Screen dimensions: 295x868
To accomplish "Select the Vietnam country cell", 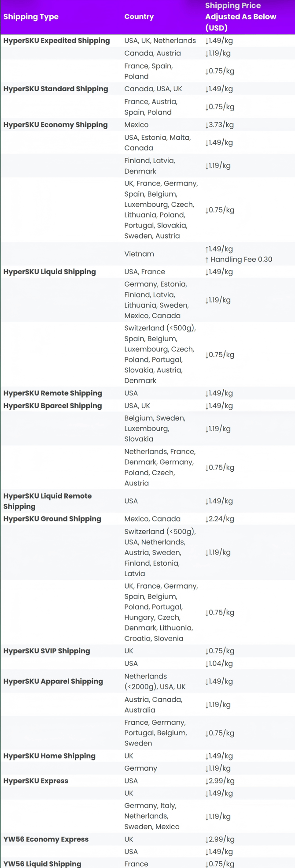I will pos(139,254).
